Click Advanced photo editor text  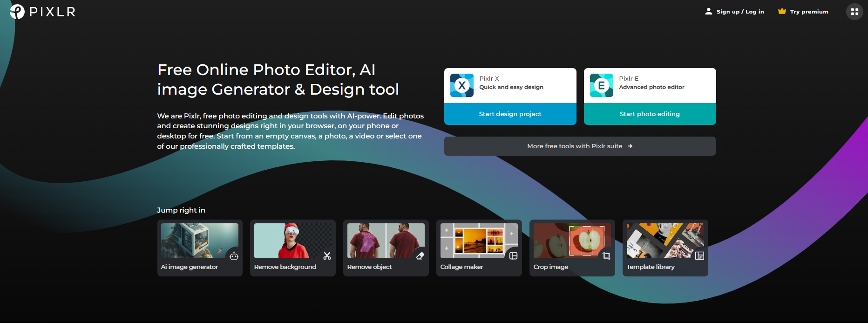pos(651,87)
